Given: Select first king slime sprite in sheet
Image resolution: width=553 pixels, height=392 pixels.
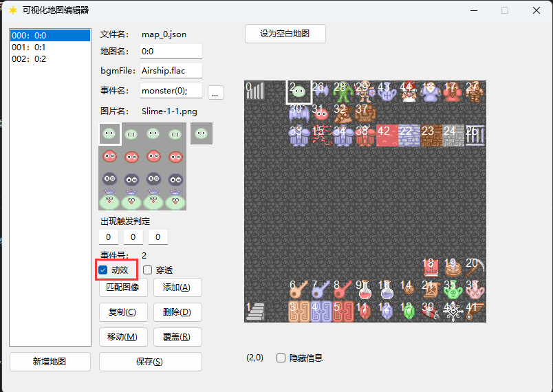Looking at the screenshot, I should coord(109,200).
